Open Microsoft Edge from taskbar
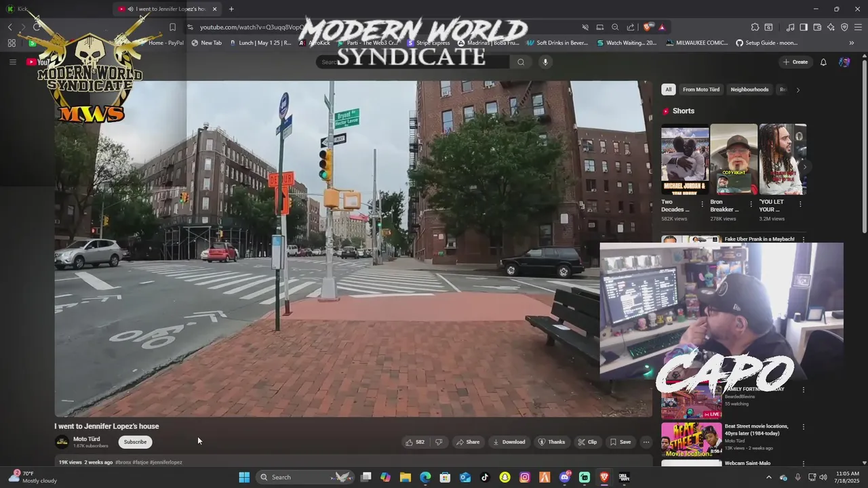Viewport: 868px width, 488px height. (x=425, y=477)
